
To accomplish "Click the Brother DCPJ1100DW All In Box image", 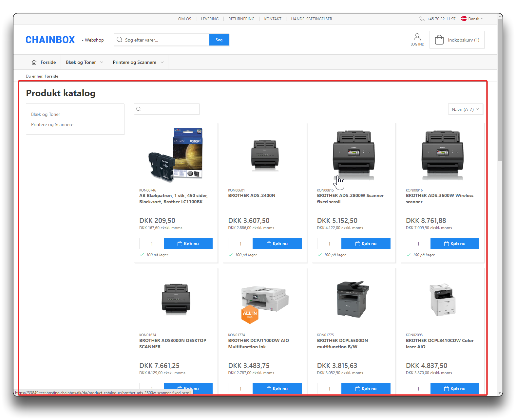I will tap(265, 303).
